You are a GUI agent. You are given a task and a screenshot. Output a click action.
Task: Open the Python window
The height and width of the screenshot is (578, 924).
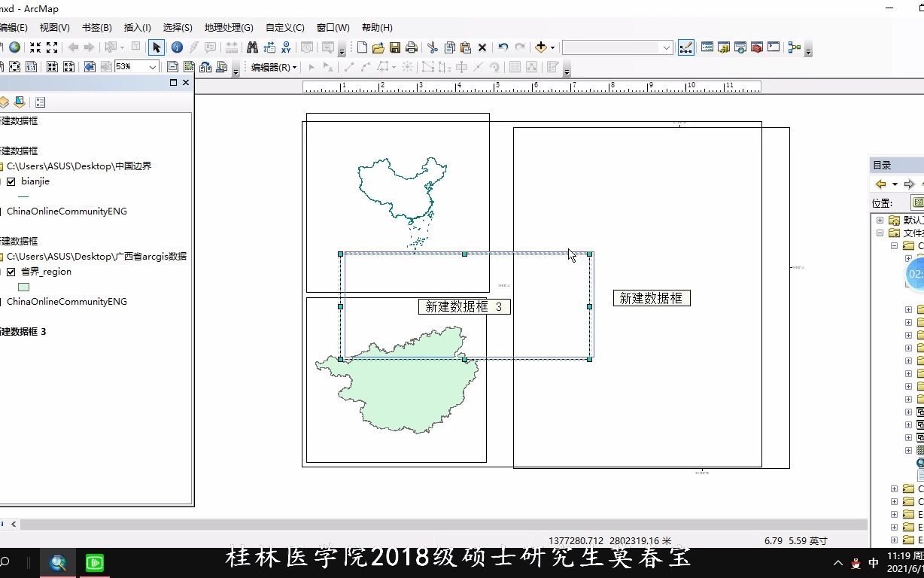tap(774, 47)
